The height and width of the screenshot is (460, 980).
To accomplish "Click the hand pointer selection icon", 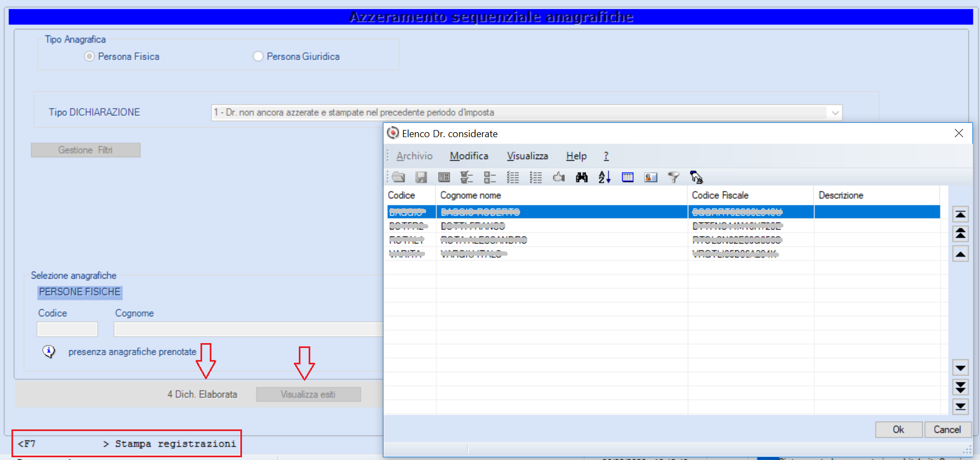I will (x=696, y=177).
